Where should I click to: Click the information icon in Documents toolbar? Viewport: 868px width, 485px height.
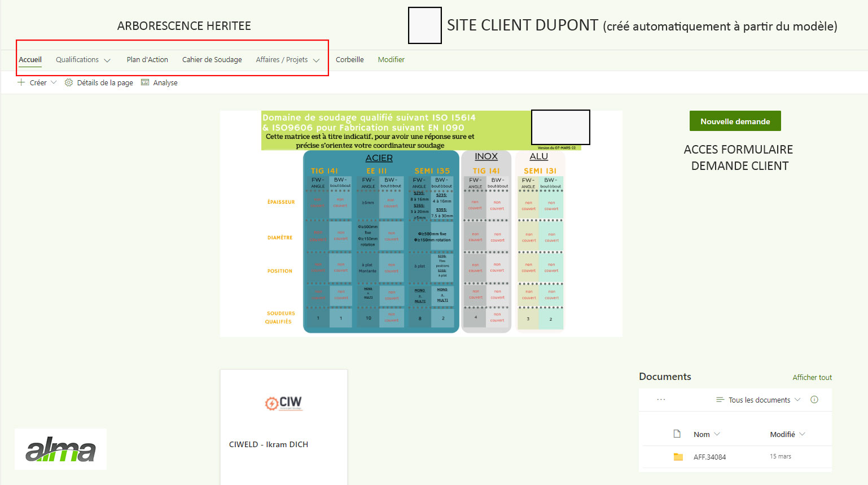[x=814, y=400]
